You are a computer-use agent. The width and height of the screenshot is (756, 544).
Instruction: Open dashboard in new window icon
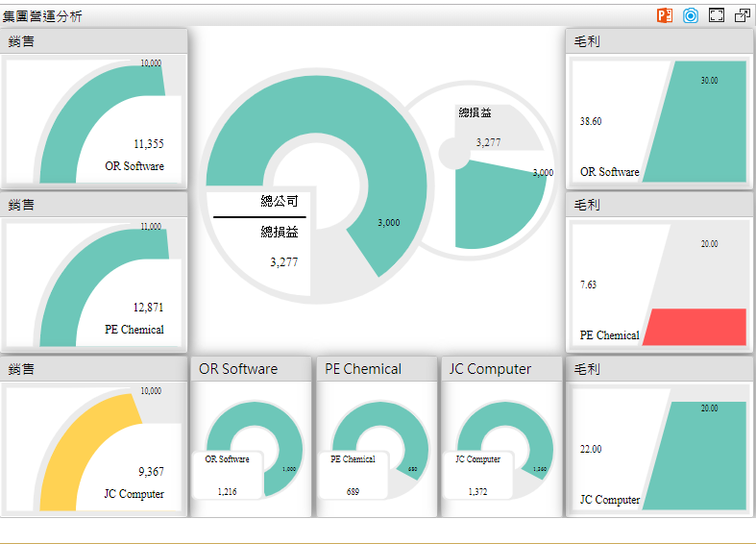click(742, 15)
